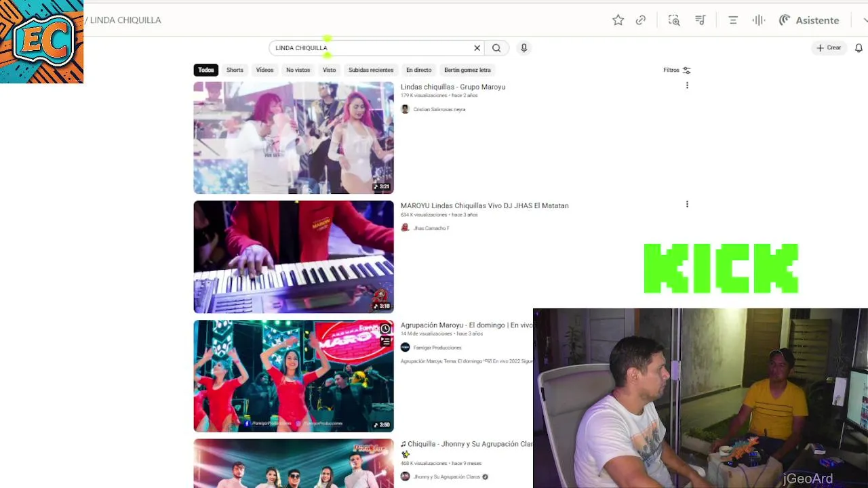This screenshot has width=868, height=488.
Task: Open Jhas Camacho F channel
Action: click(x=431, y=228)
